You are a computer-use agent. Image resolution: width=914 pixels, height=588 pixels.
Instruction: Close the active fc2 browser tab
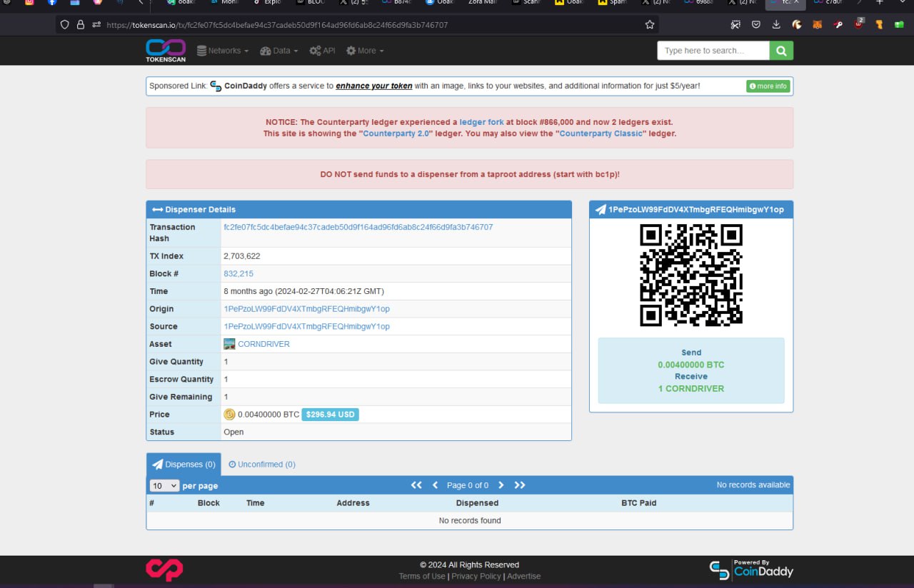(796, 2)
